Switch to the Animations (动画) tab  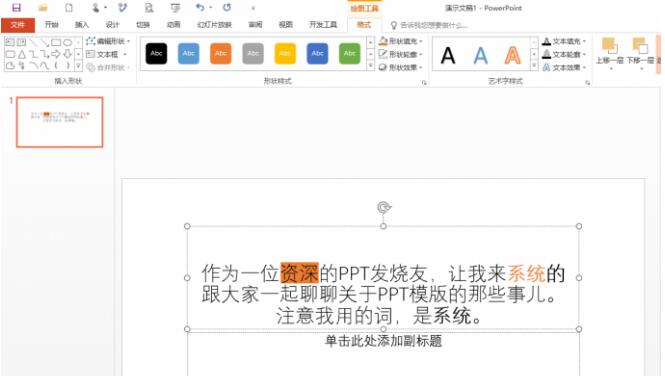173,25
